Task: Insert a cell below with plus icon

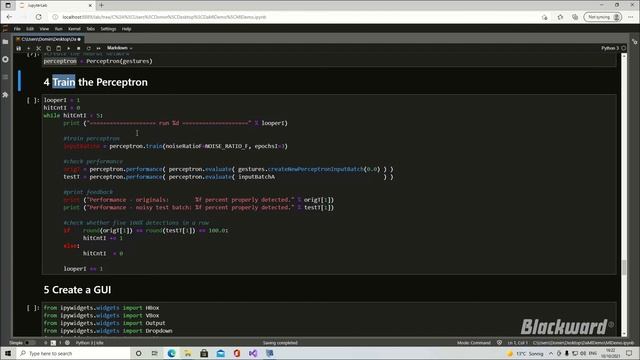Action: tap(29, 48)
